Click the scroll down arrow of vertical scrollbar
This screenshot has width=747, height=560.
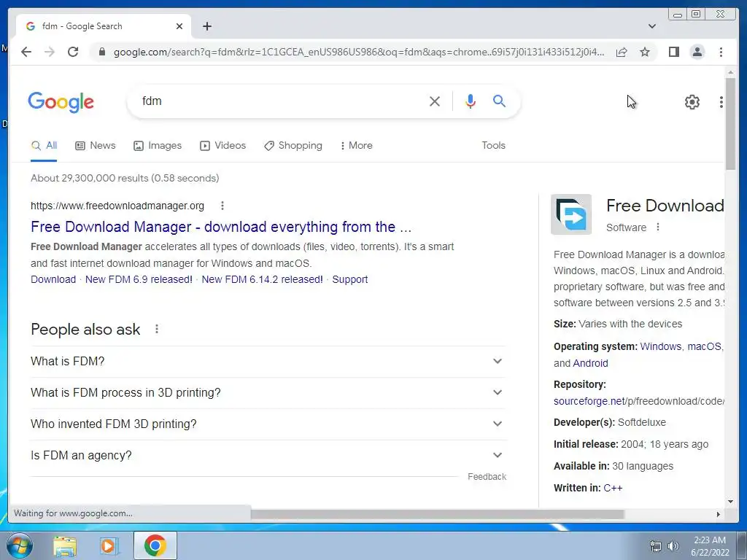click(730, 502)
